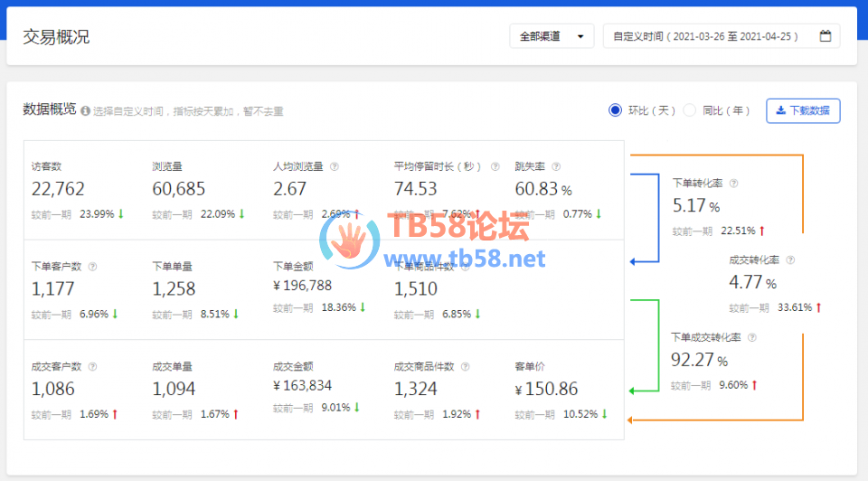Click the 访客数 value 22,762
This screenshot has height=481, width=868.
[x=58, y=189]
